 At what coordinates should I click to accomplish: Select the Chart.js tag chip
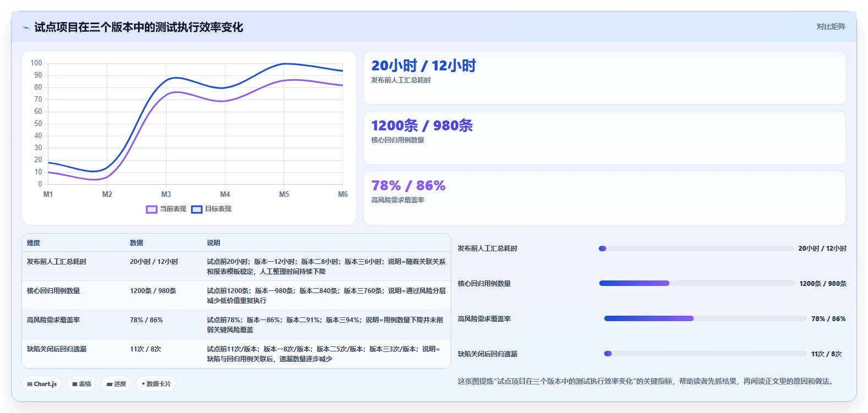click(42, 384)
